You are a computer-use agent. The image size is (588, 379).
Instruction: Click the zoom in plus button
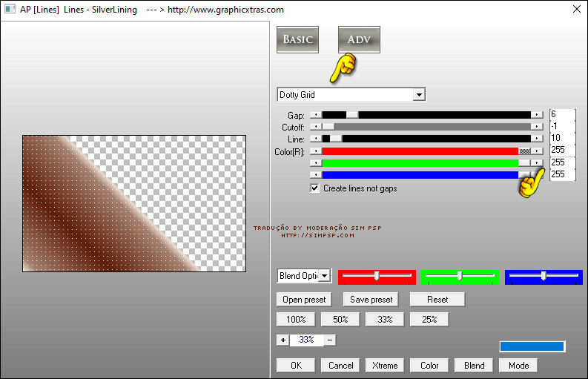coord(283,340)
